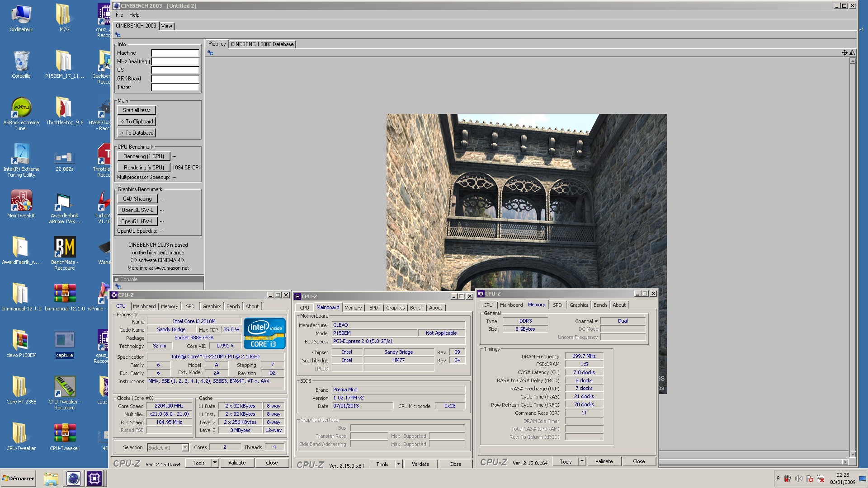Open Tools dropdown arrow in Mainboard CPU-Z window

[x=399, y=464]
